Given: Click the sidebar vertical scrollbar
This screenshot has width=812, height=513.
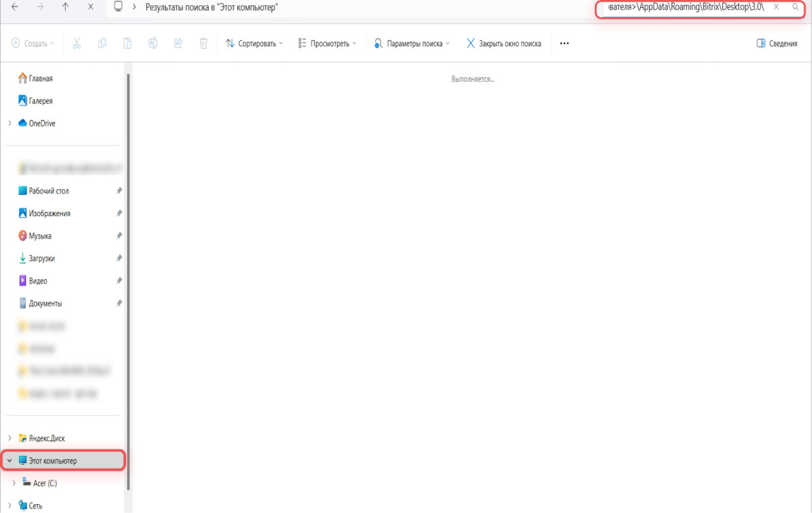Looking at the screenshot, I should coord(129,282).
